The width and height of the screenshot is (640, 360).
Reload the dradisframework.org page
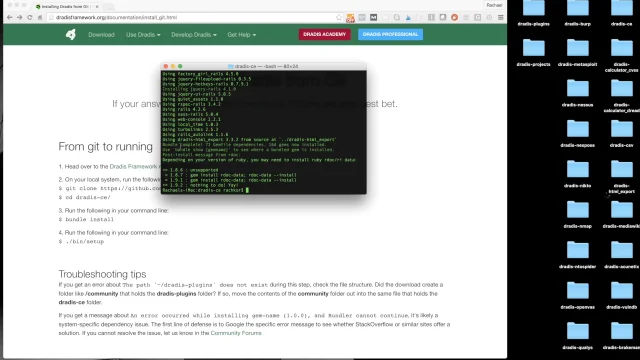29,18
